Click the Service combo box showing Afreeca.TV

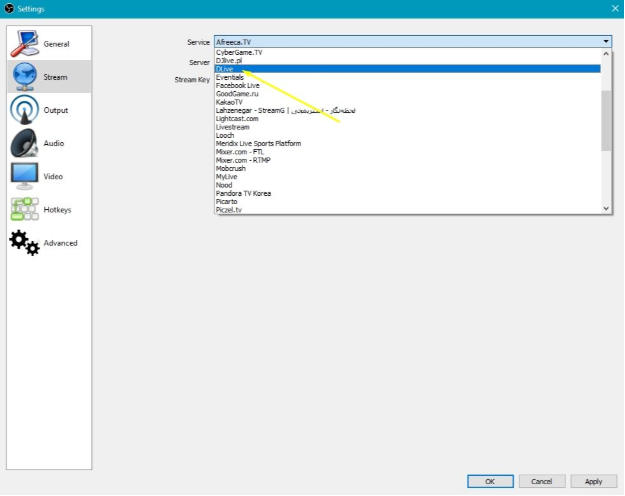click(413, 41)
